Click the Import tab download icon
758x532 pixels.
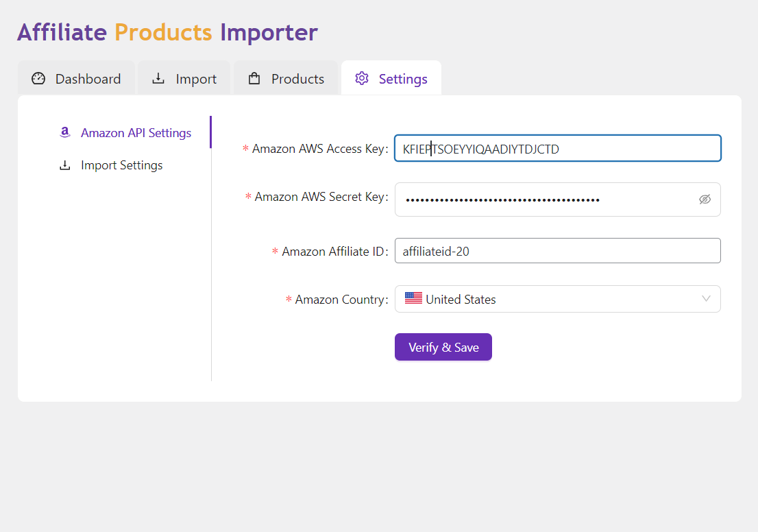[x=158, y=79]
